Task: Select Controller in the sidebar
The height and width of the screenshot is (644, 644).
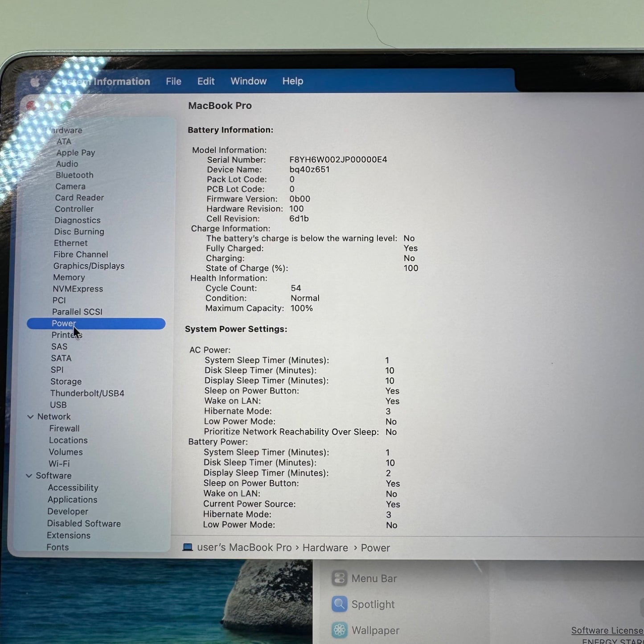Action: 74,209
